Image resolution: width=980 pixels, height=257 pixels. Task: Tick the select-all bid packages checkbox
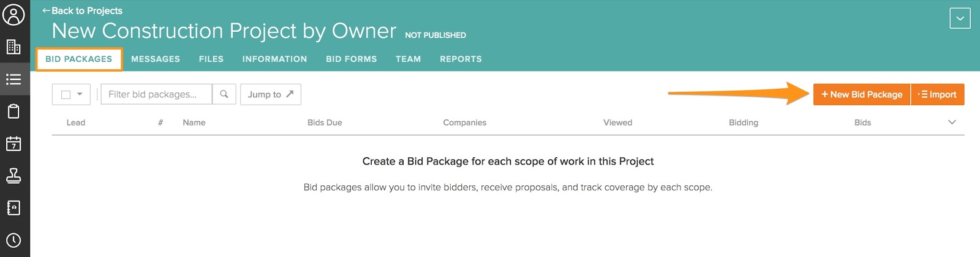[x=66, y=95]
